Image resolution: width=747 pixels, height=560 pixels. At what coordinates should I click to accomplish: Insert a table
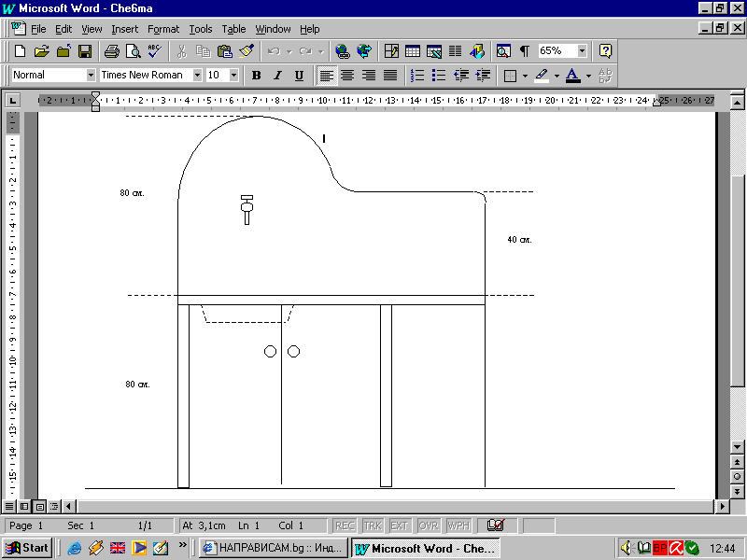click(x=413, y=51)
